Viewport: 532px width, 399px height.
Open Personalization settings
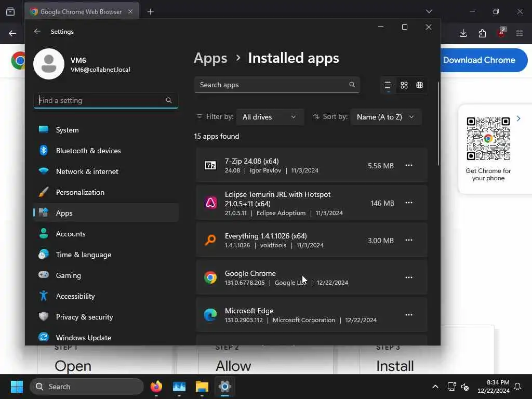click(106, 192)
